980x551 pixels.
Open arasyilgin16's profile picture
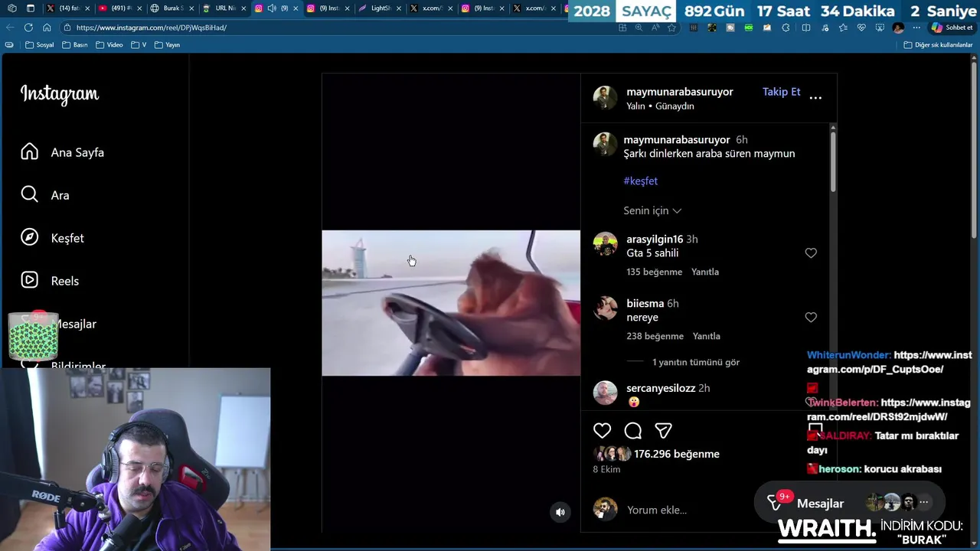605,244
